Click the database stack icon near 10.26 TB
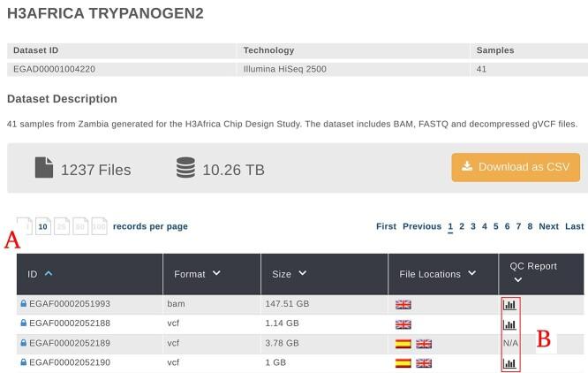This screenshot has width=588, height=373. (x=185, y=168)
